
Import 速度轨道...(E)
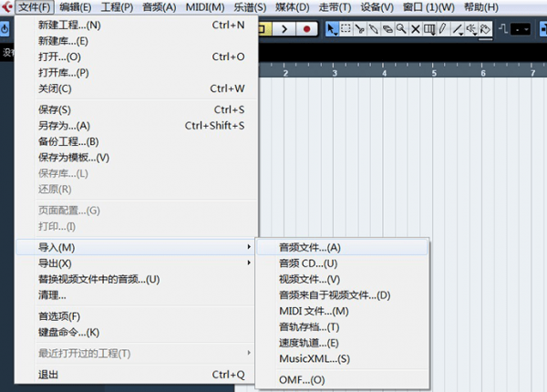342,343
